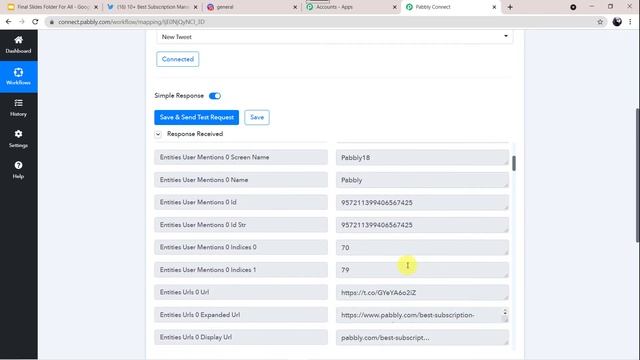640x360 pixels.
Task: Click the site lock icon in address bar
Action: click(x=52, y=22)
